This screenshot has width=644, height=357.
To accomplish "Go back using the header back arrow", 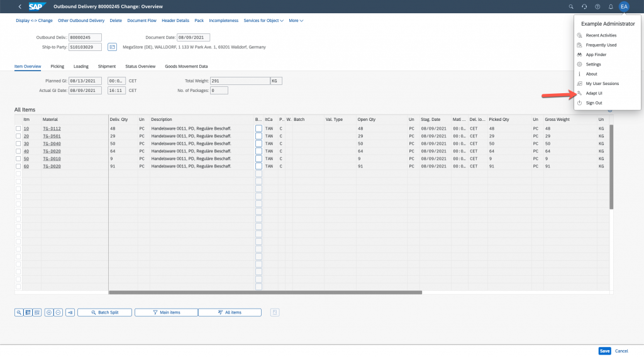I will pos(19,6).
